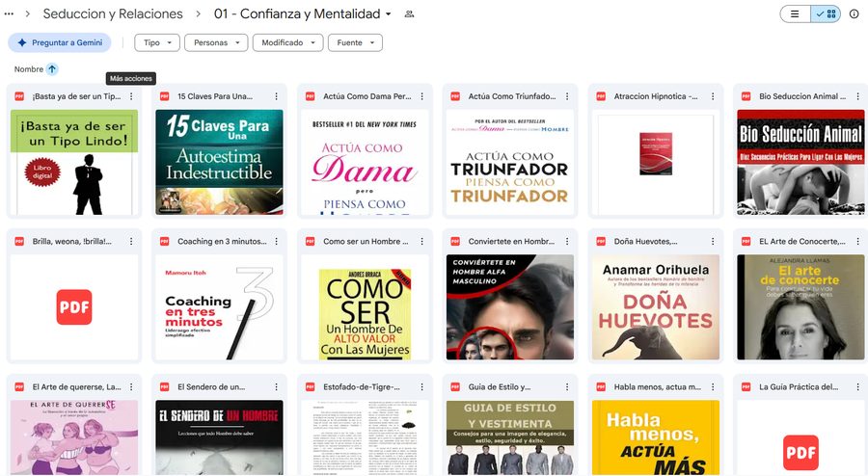Screen dimensions: 868x476
Task: Select the Actúa Como Dama book cover
Action: coord(365,162)
